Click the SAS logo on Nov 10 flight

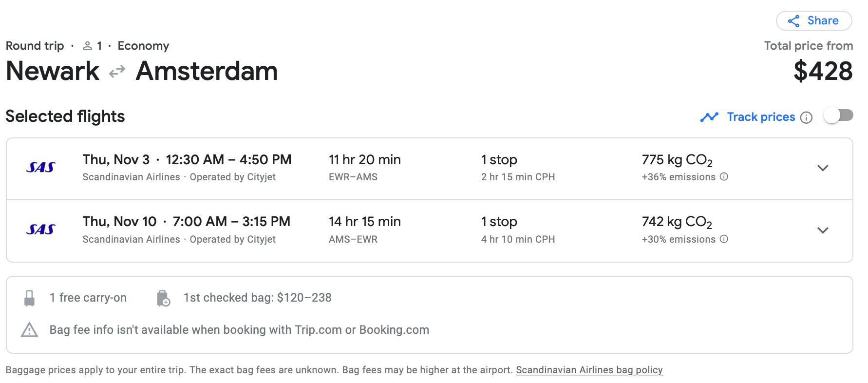coord(41,230)
